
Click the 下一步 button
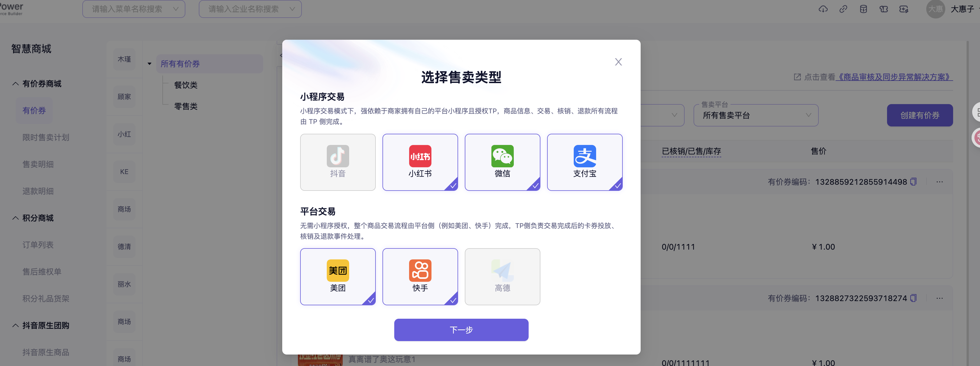(x=461, y=330)
